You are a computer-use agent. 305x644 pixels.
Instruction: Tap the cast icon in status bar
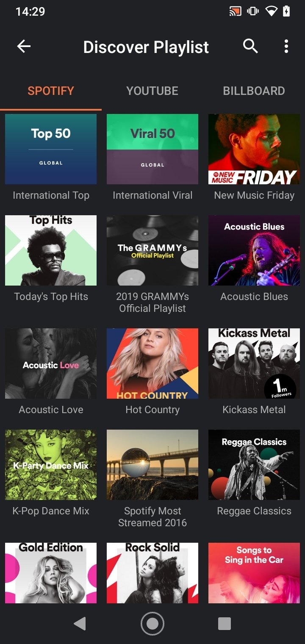tap(235, 11)
